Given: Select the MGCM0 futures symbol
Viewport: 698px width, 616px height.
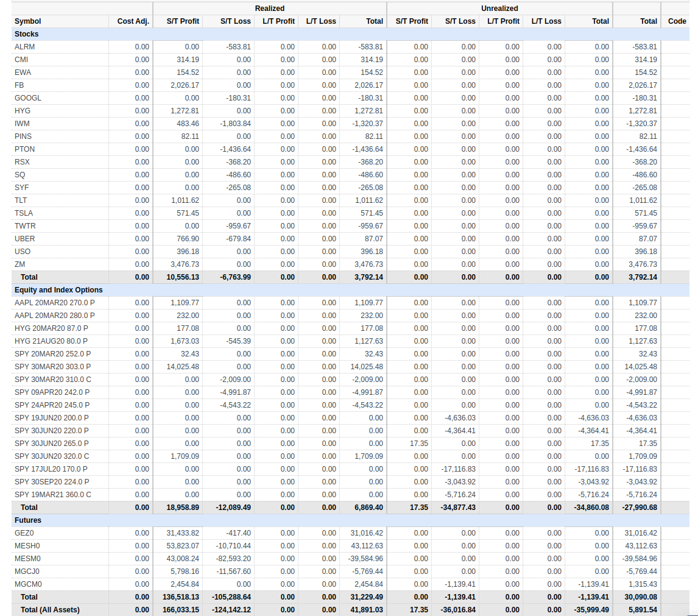Looking at the screenshot, I should (x=28, y=584).
